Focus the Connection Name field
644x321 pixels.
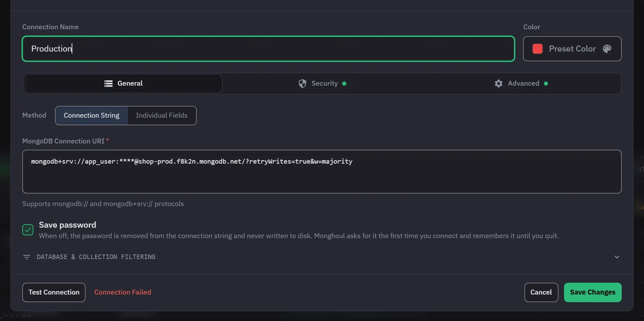(268, 49)
